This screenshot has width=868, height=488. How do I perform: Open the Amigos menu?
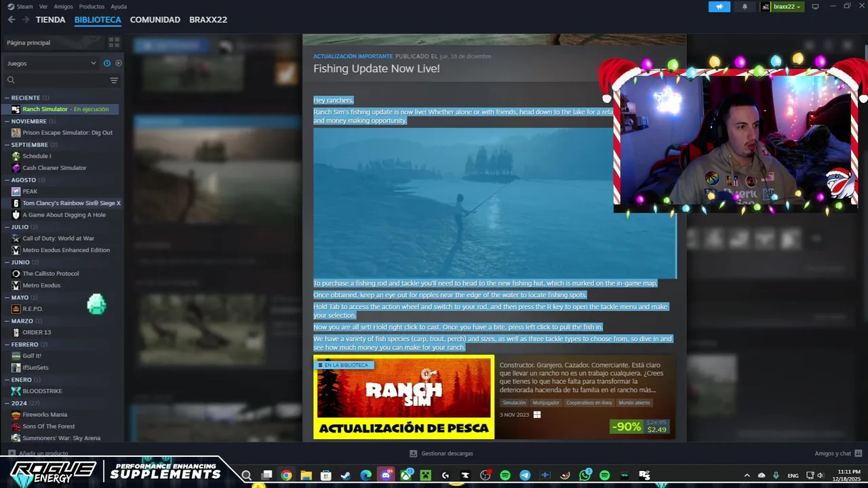point(63,7)
